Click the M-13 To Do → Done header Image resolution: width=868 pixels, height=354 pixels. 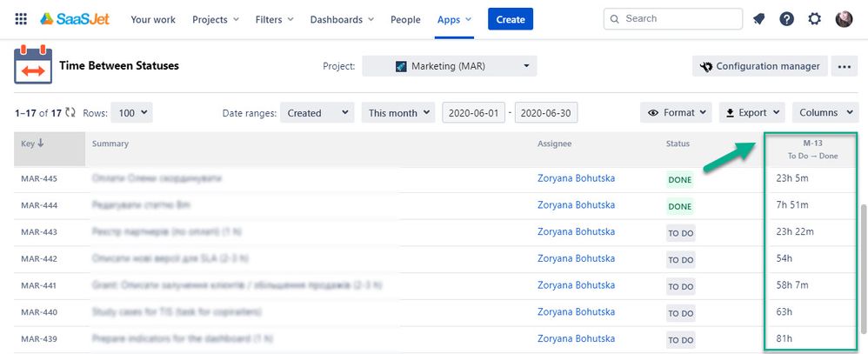pyautogui.click(x=812, y=150)
